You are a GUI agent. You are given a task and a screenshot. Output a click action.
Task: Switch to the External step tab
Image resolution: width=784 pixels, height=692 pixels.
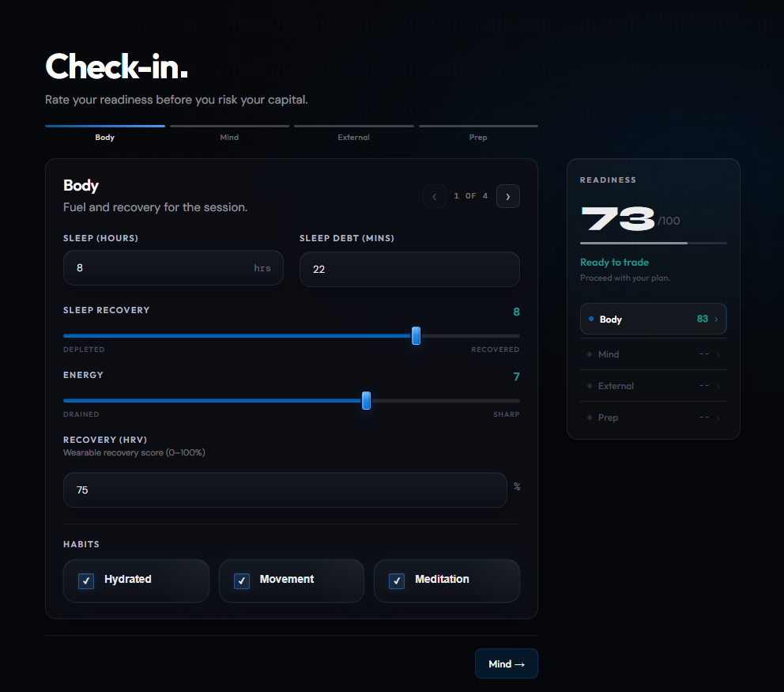(353, 133)
